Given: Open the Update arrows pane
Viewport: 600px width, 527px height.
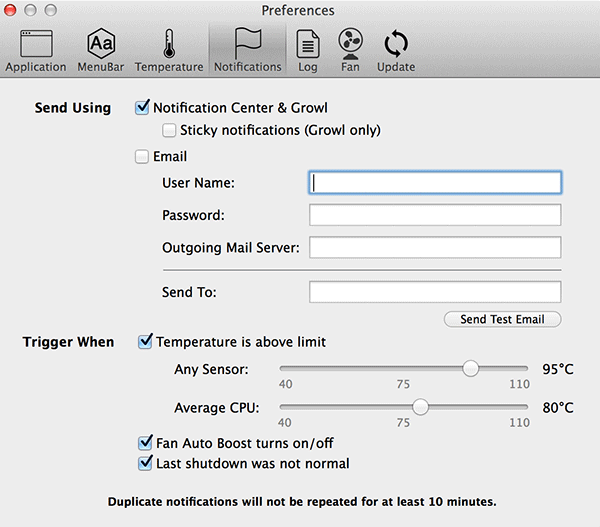Looking at the screenshot, I should [396, 50].
